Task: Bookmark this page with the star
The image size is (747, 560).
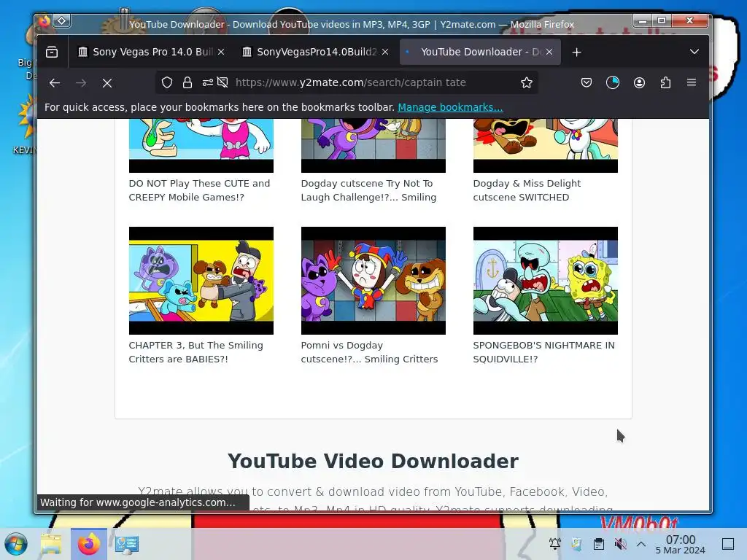Action: click(x=527, y=82)
